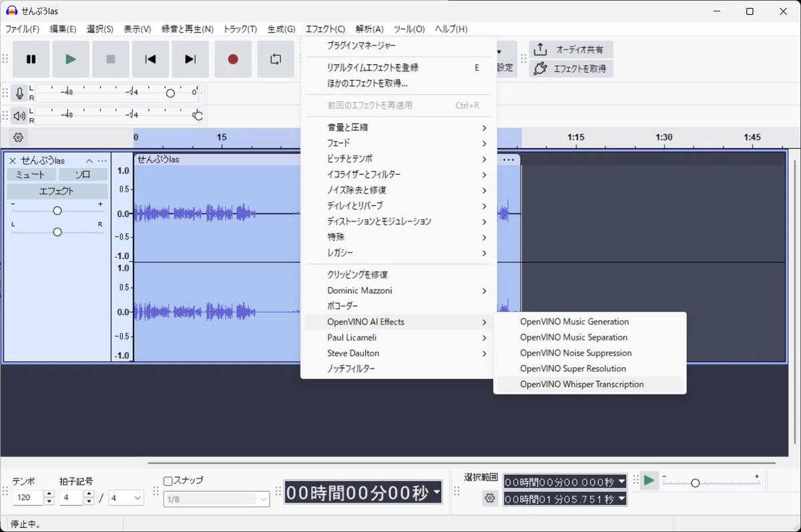Expand ディストーションとモジュレーション submenu
The height and width of the screenshot is (532, 801).
398,222
